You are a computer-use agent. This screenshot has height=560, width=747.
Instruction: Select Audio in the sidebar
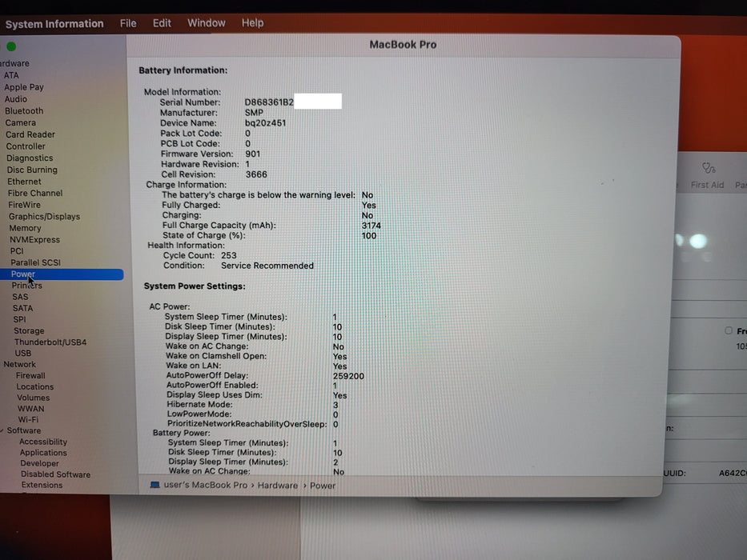click(x=16, y=99)
